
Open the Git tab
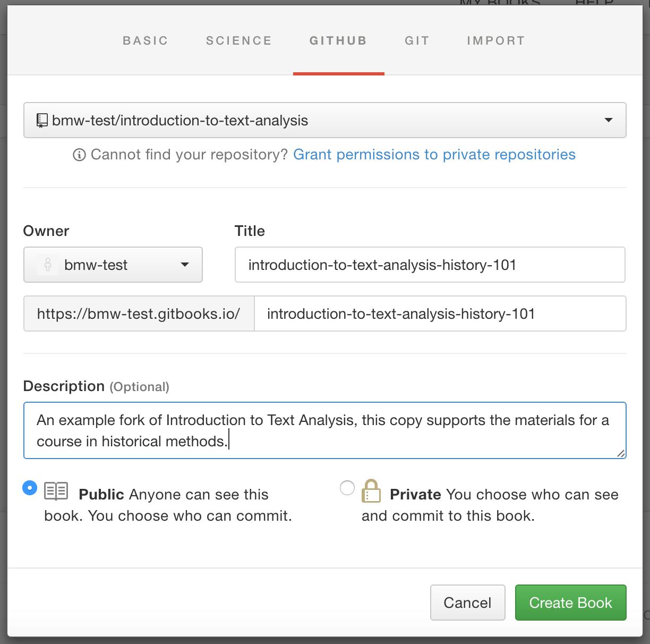[417, 41]
